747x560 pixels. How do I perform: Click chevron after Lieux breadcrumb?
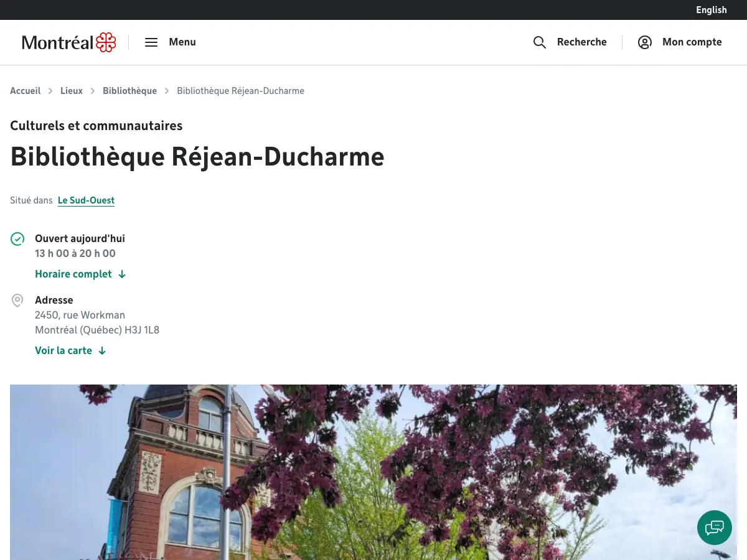93,91
